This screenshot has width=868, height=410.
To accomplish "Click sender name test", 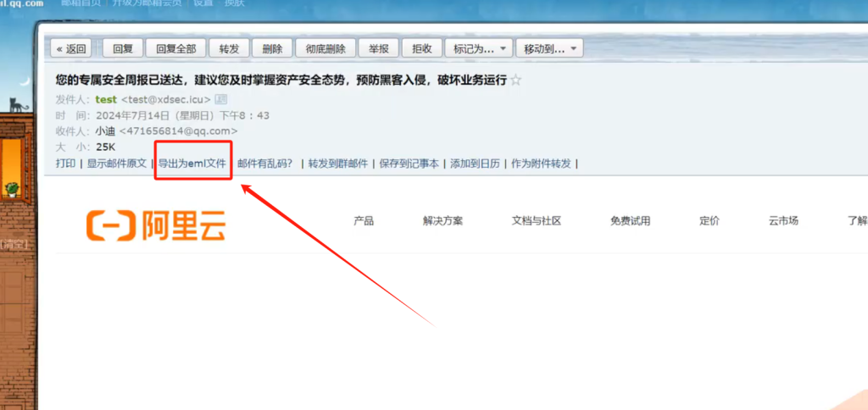I will (106, 100).
